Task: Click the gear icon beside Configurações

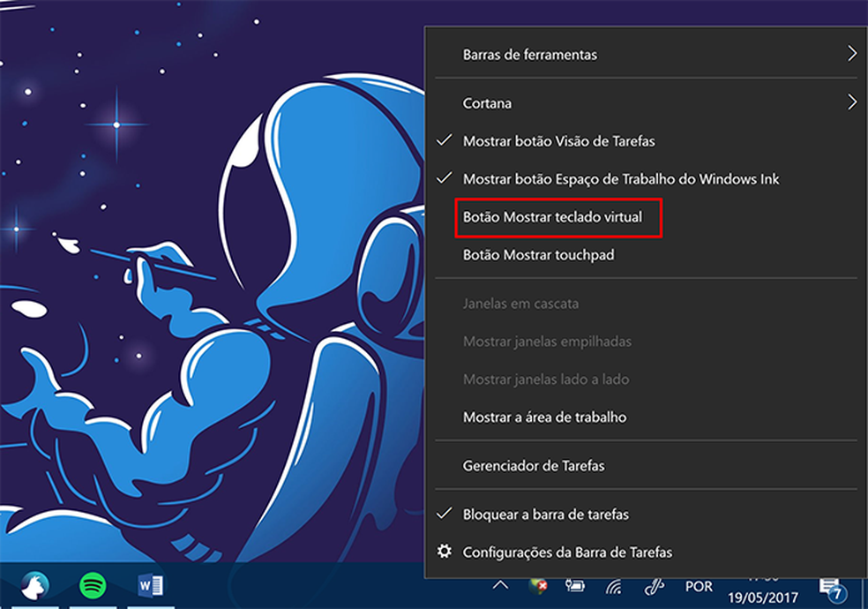Action: pos(444,552)
